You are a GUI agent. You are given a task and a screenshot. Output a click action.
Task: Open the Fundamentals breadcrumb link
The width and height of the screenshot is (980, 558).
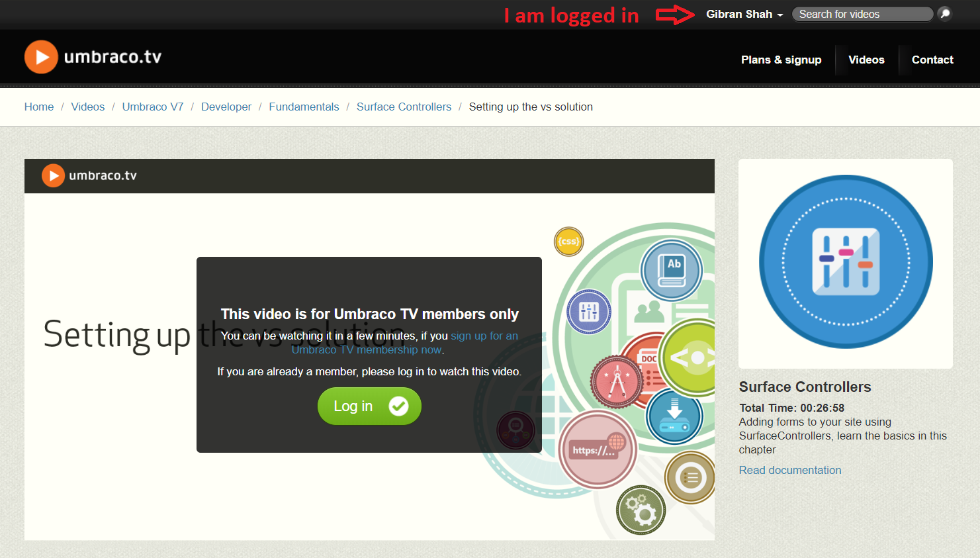(x=304, y=107)
